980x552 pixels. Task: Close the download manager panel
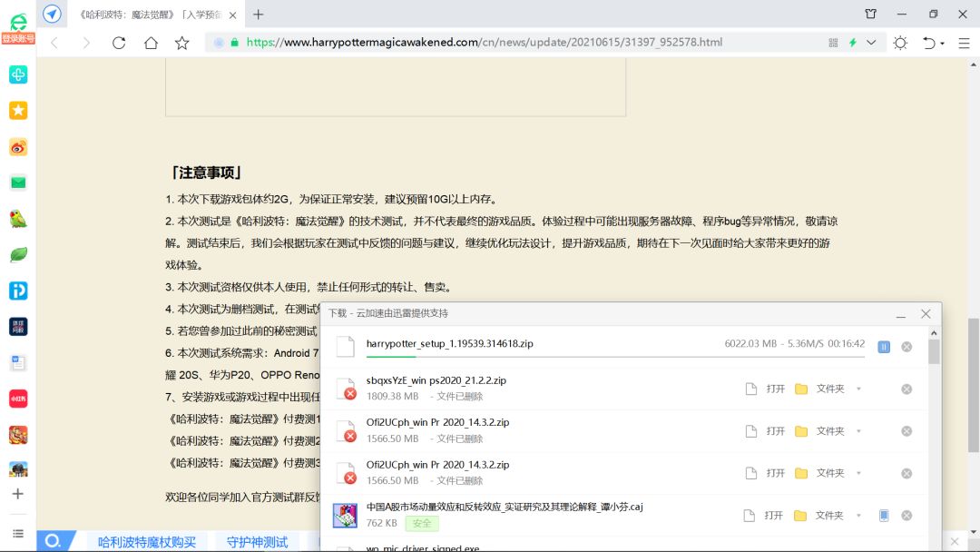926,314
